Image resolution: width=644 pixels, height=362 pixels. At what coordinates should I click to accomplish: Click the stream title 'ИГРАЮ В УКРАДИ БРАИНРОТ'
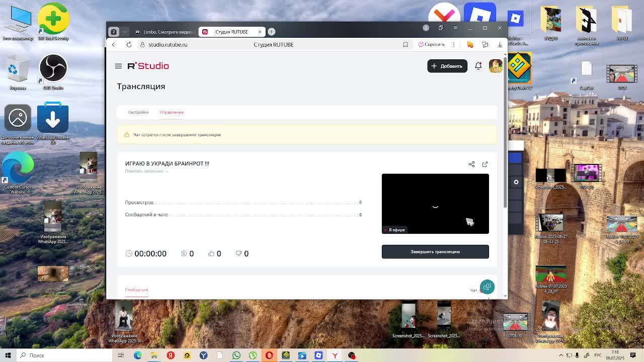(167, 163)
